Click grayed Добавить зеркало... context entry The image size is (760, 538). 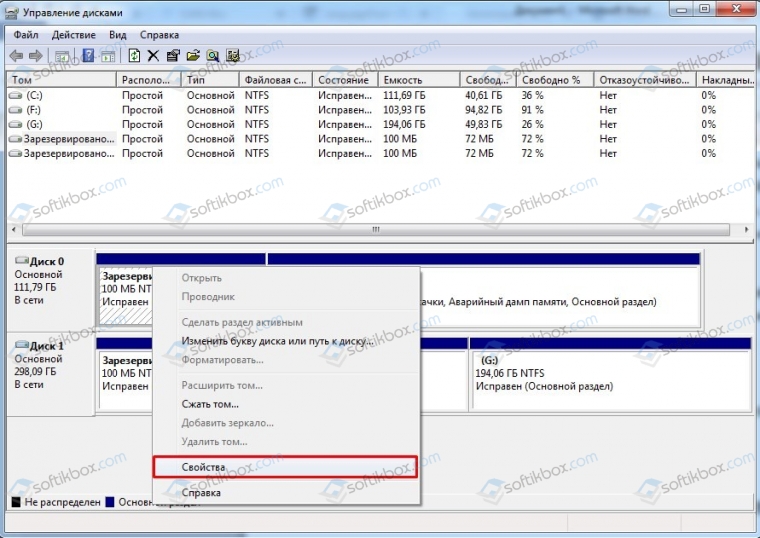(x=286, y=423)
